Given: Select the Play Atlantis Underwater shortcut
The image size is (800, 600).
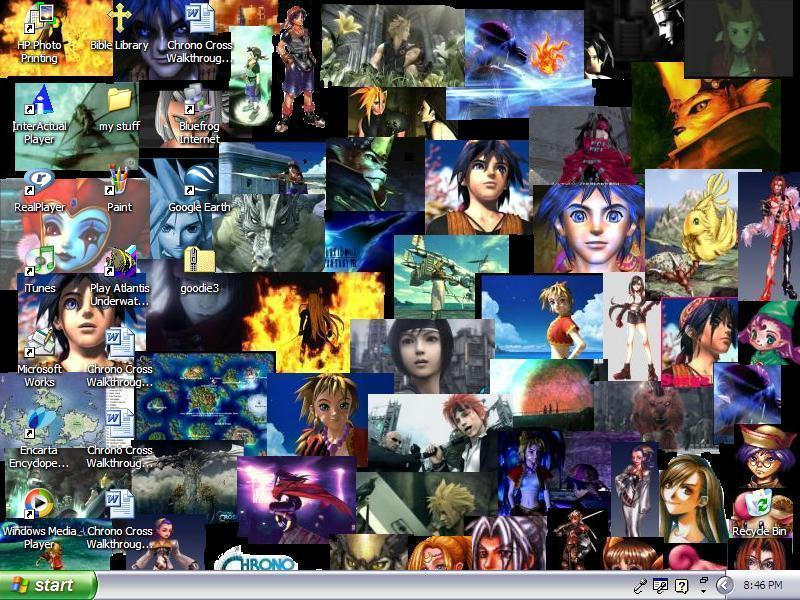Looking at the screenshot, I should 119,278.
